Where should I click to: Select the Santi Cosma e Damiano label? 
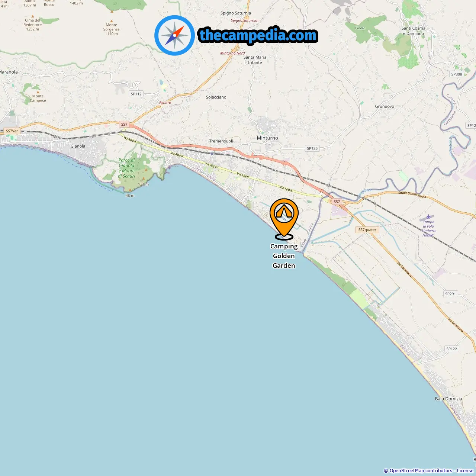click(413, 31)
